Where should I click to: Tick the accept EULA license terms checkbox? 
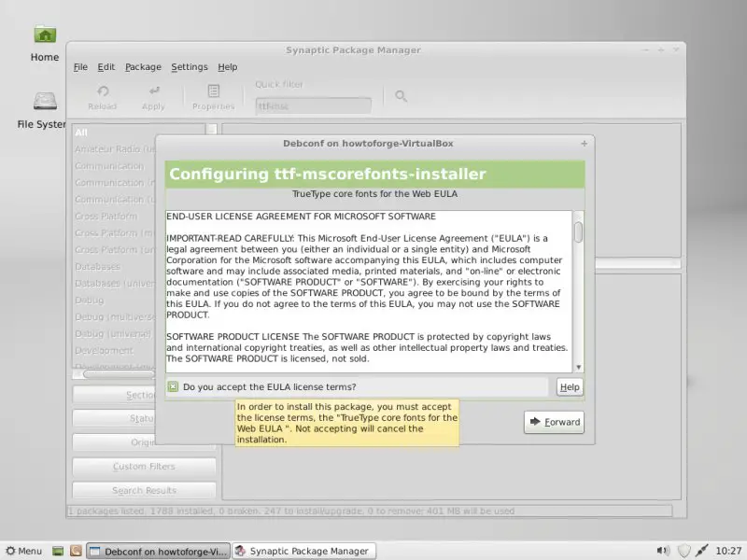pos(173,386)
